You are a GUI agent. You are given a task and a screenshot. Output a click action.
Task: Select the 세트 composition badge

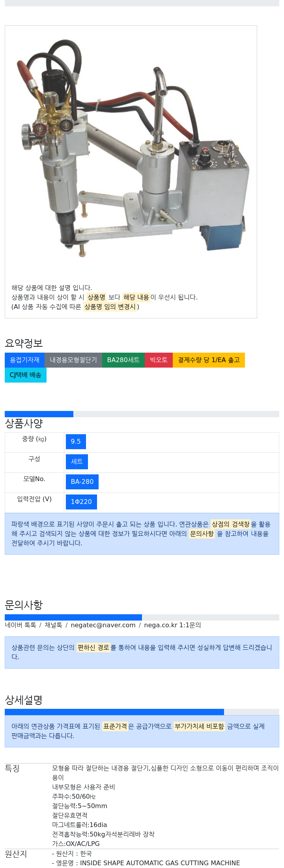(77, 462)
